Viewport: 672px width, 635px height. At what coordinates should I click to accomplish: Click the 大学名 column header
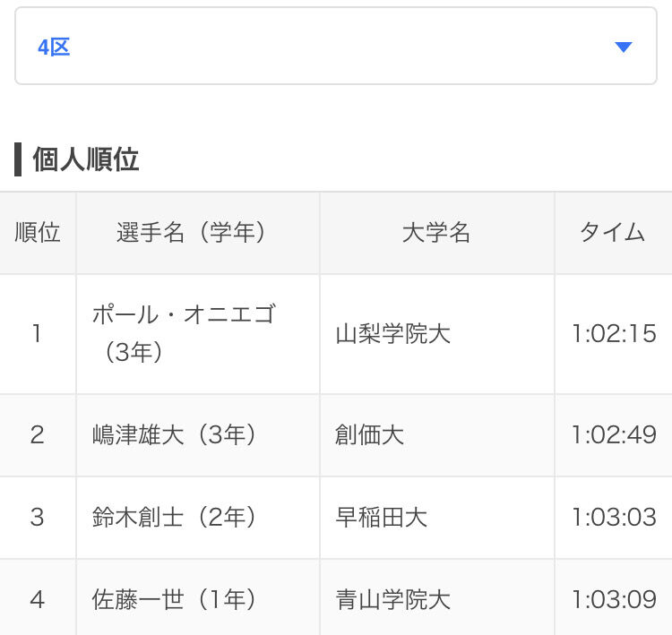[x=436, y=233]
